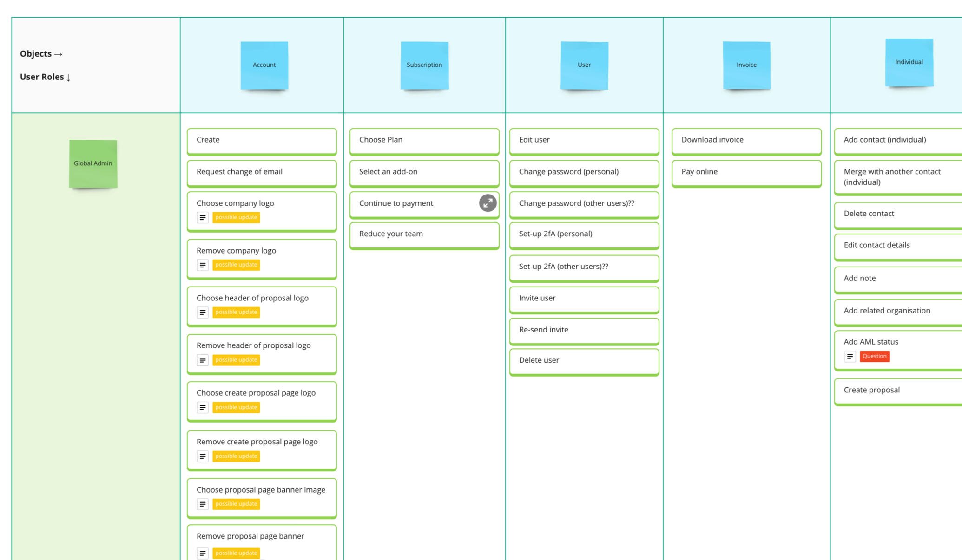Open description icon on Choose create proposal page logo
This screenshot has height=560, width=962.
coord(203,407)
